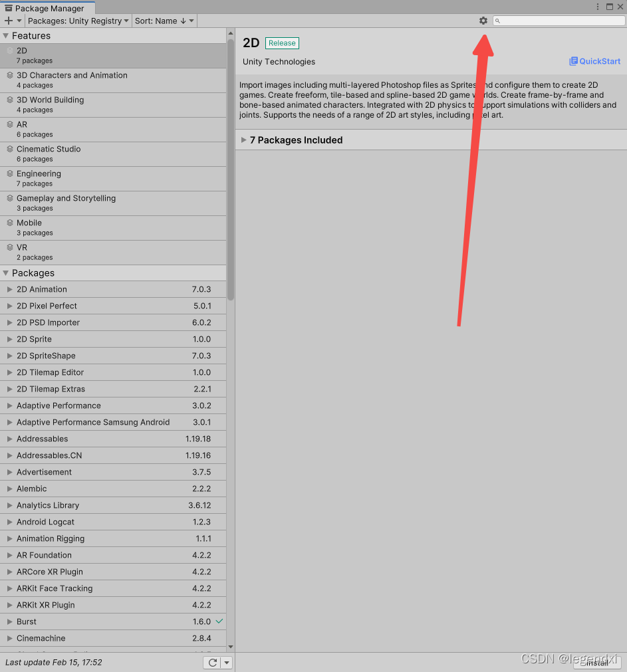The width and height of the screenshot is (627, 672).
Task: Open the Packages: Unity Registry dropdown
Action: 78,21
